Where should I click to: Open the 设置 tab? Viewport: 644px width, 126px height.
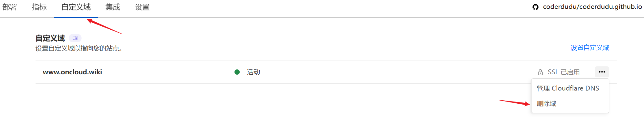(x=142, y=7)
